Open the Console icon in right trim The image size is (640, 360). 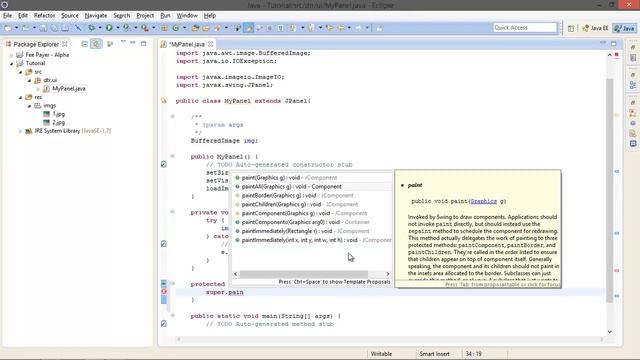click(633, 144)
